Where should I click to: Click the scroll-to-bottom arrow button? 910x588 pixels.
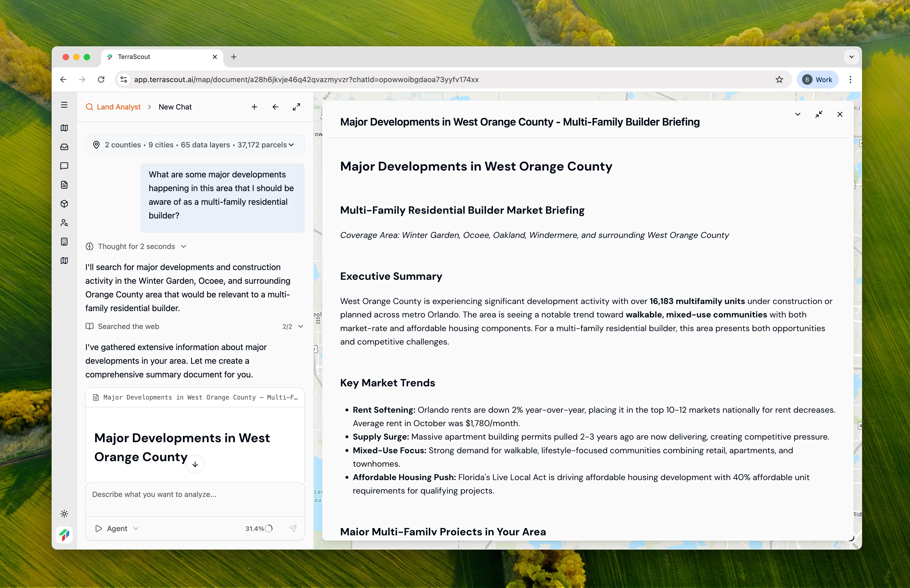[195, 464]
